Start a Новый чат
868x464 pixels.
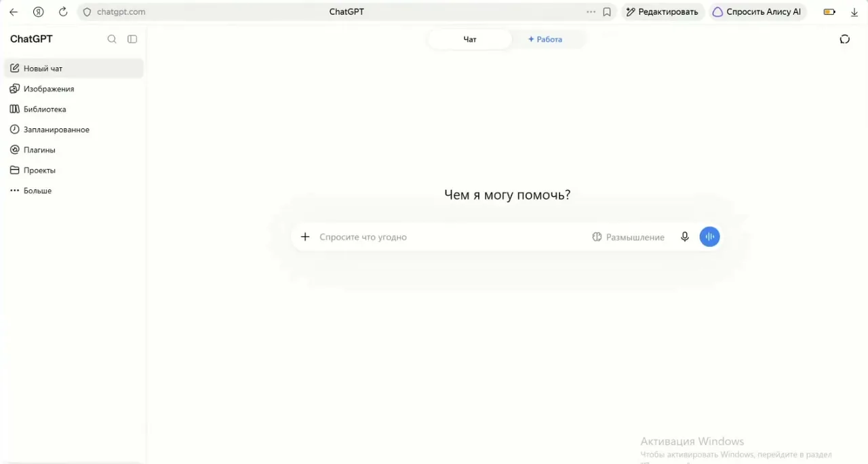[x=74, y=69]
